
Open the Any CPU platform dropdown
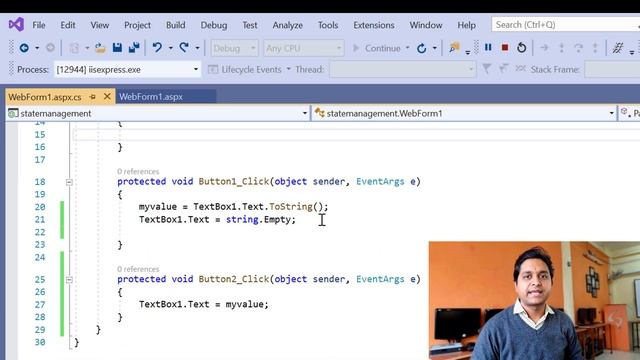pos(303,48)
